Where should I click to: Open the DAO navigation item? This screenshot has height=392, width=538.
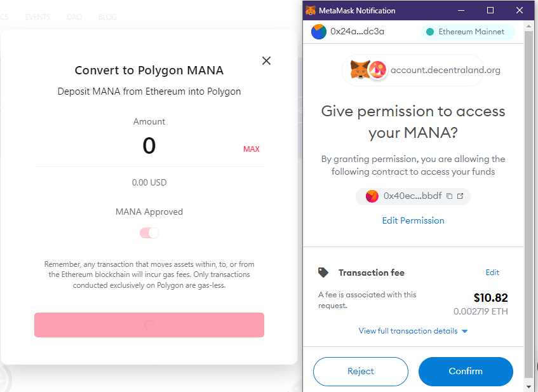[74, 17]
